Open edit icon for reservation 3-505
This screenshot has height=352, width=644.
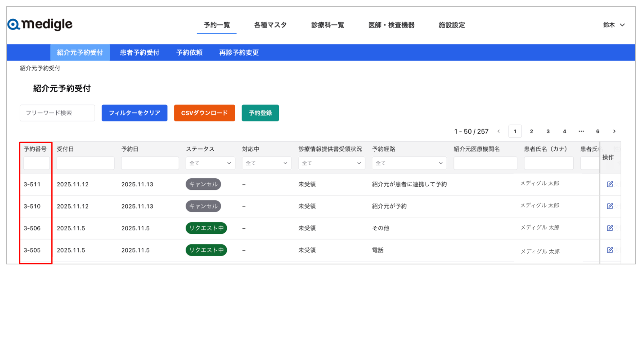click(x=609, y=250)
